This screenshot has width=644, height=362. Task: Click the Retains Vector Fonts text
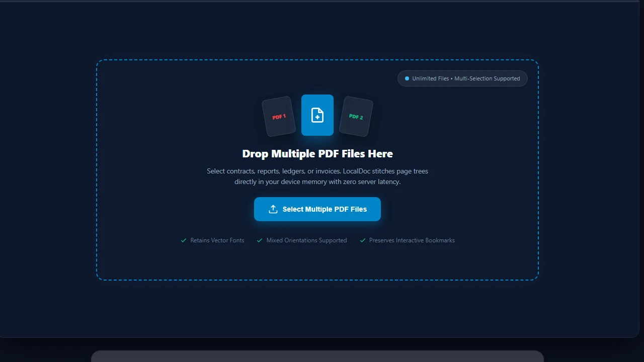(217, 240)
